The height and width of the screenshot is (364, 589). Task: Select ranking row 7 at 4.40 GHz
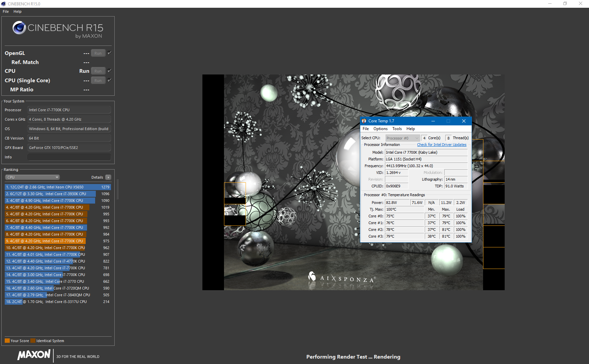(58, 227)
